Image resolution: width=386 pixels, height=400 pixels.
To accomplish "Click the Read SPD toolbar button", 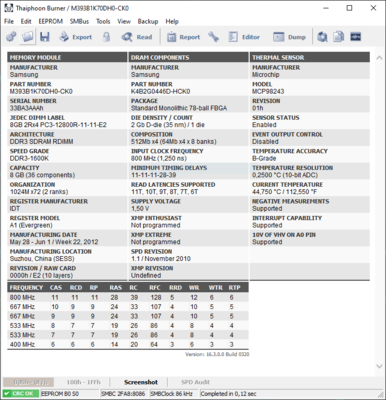I will [137, 37].
